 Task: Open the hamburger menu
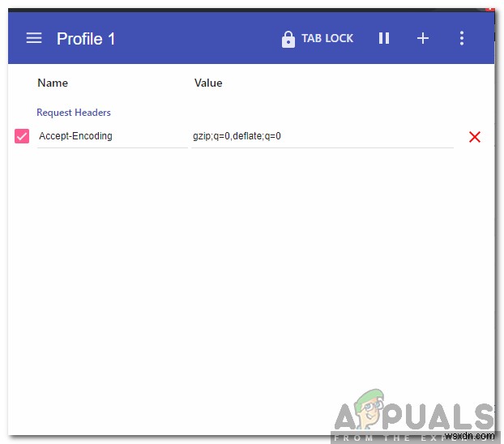point(34,38)
